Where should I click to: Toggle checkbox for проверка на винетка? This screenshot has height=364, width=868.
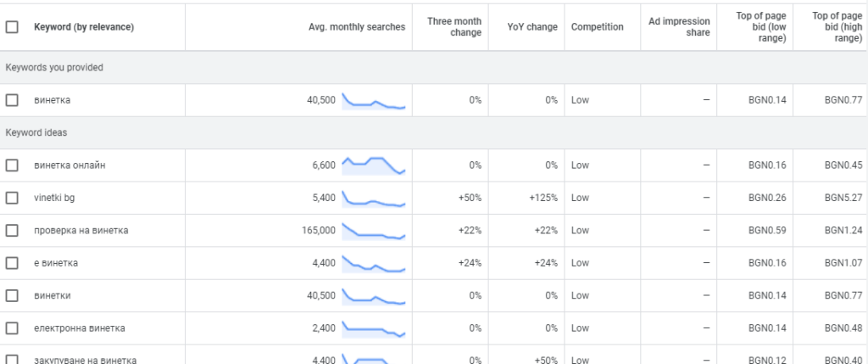coord(12,230)
